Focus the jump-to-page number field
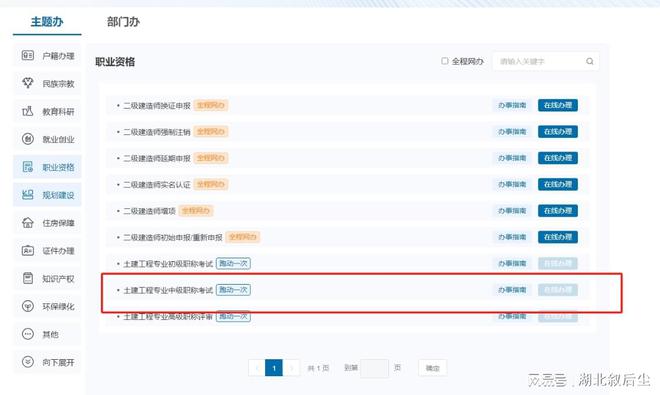Screen dimensions: 660x395 [375, 368]
